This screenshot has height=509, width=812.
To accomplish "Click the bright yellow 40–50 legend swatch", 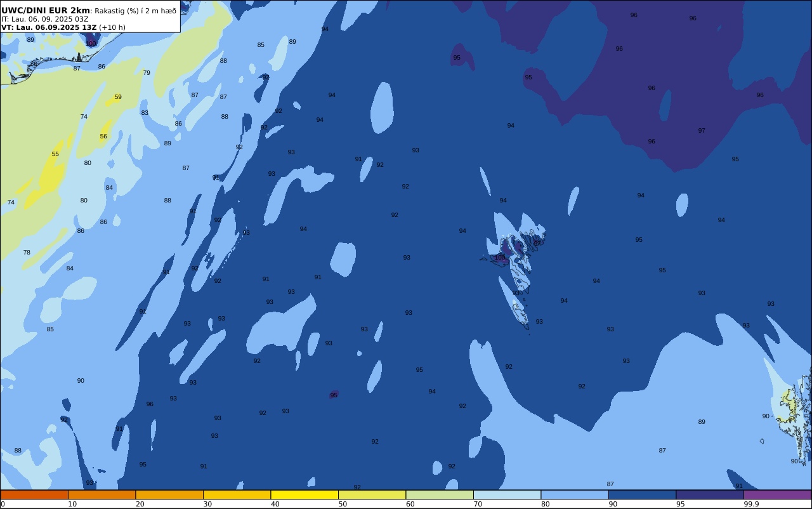I will click(304, 494).
